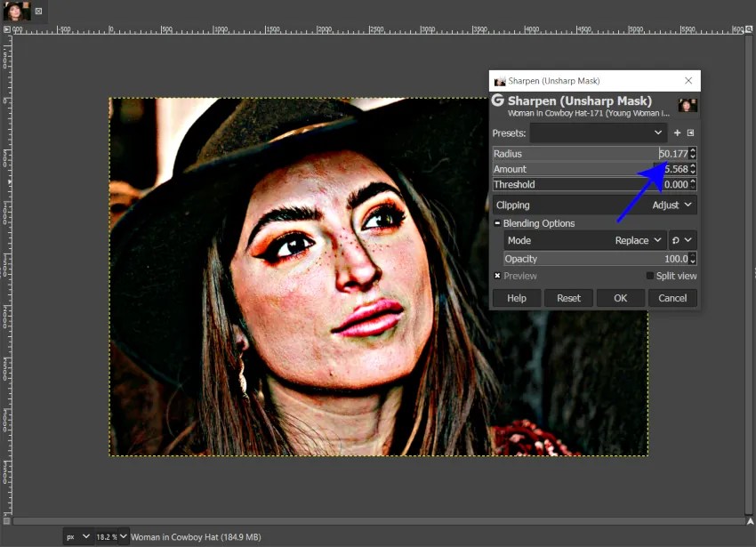This screenshot has height=547, width=756.
Task: Add a new preset using the plus icon
Action: pos(677,132)
